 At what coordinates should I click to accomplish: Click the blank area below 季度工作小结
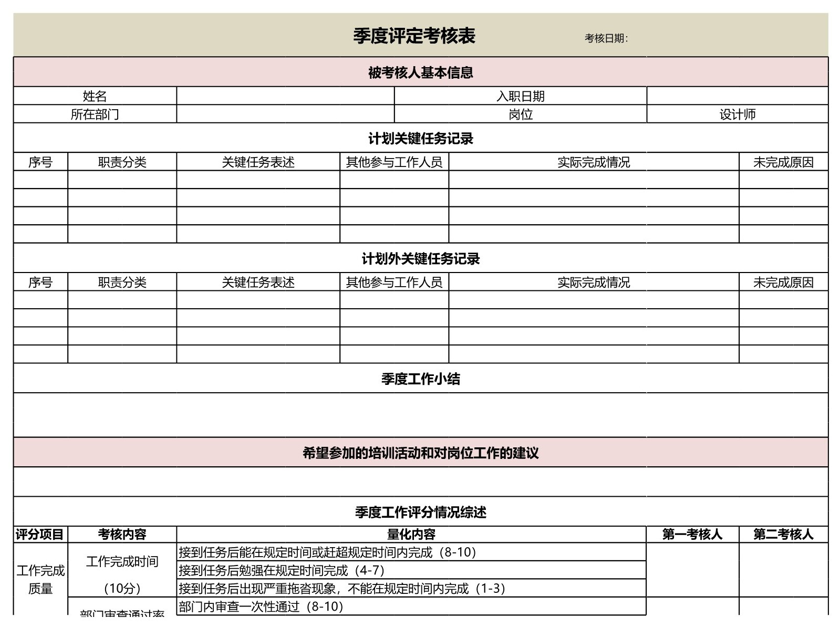420,415
